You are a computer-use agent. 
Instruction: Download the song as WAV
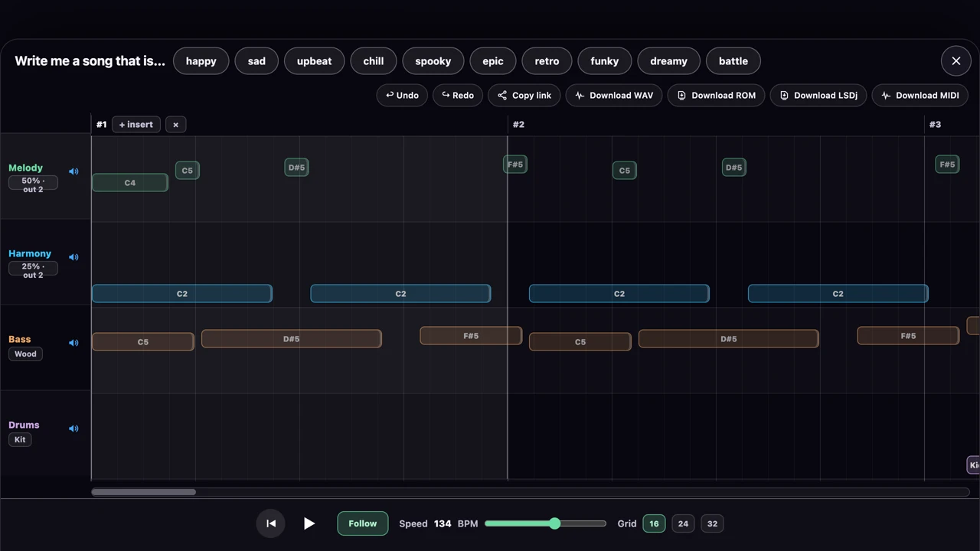(x=614, y=96)
